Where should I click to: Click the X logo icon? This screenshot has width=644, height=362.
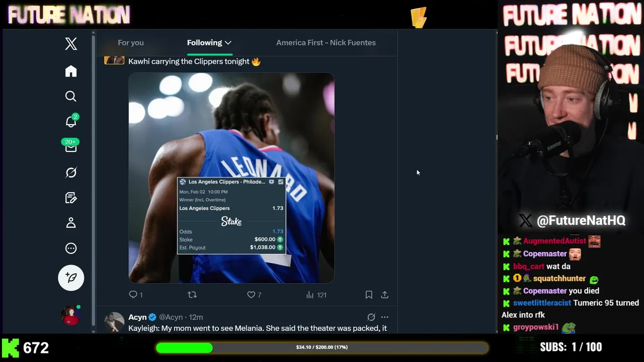[71, 44]
